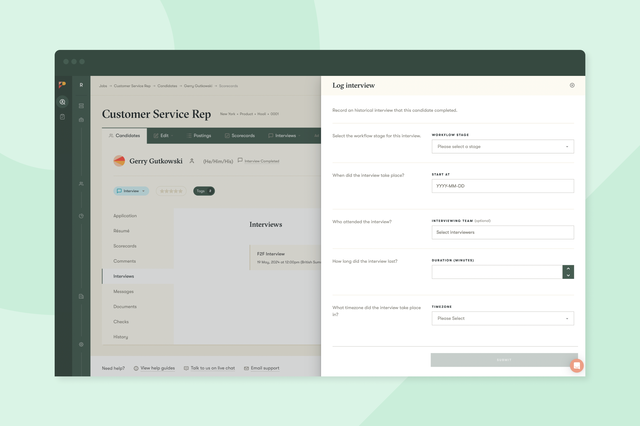Expand the Timezone dropdown

(x=503, y=318)
